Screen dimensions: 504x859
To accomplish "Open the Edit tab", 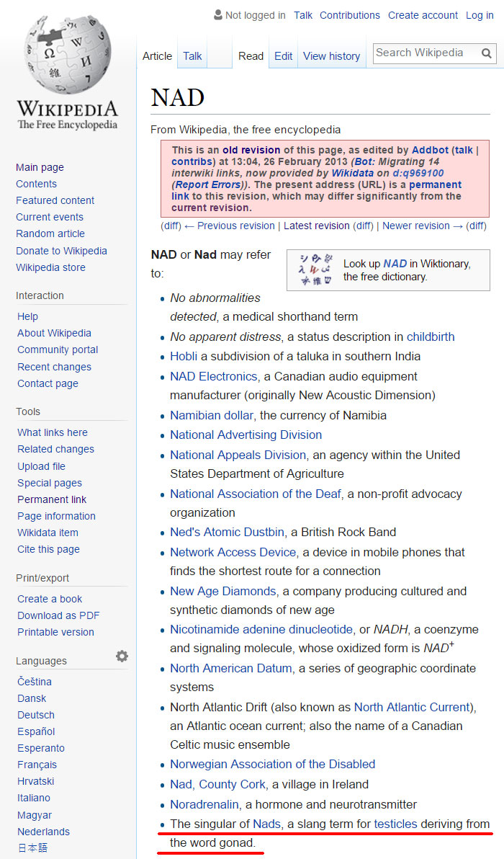I will point(283,56).
